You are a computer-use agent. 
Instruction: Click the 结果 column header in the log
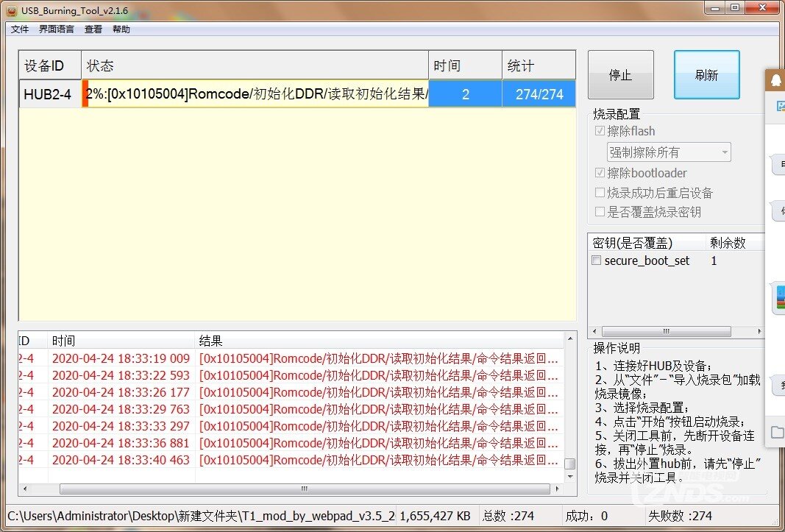click(379, 341)
